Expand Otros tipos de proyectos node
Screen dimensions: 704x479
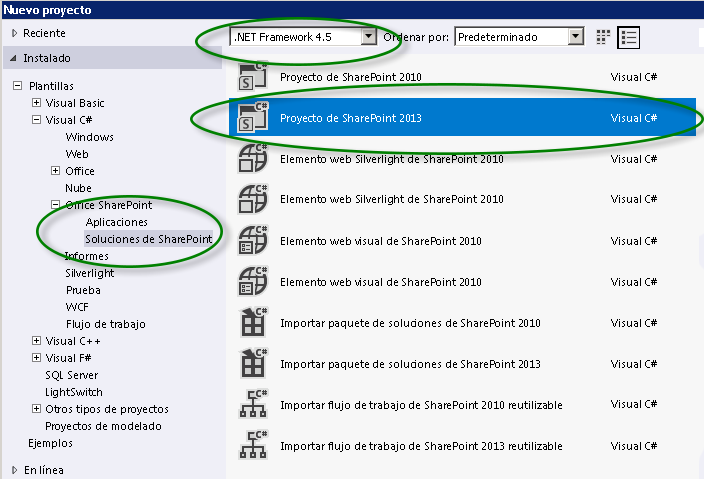[x=36, y=409]
